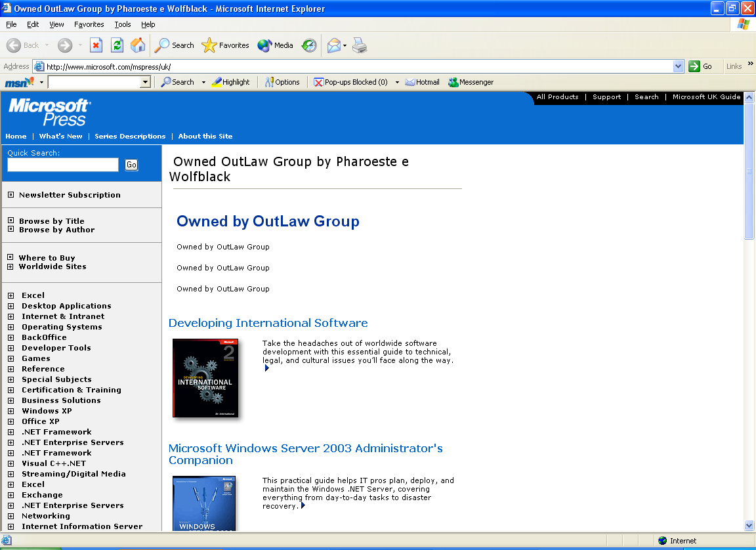Open Hotmail from the toolbar
The height and width of the screenshot is (550, 756).
click(423, 82)
